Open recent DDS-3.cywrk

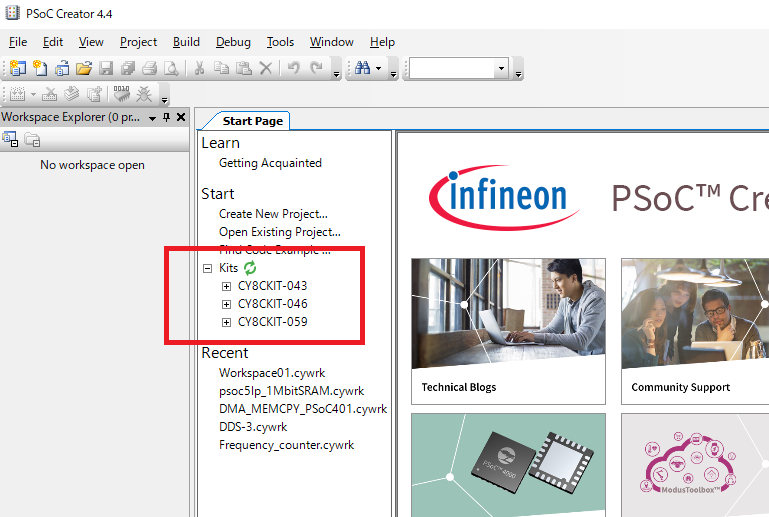pyautogui.click(x=253, y=427)
